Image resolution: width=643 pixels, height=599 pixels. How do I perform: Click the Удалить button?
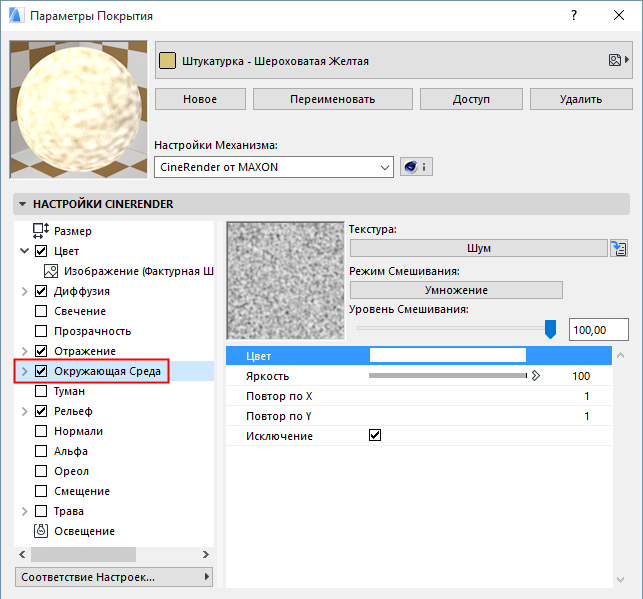click(581, 99)
